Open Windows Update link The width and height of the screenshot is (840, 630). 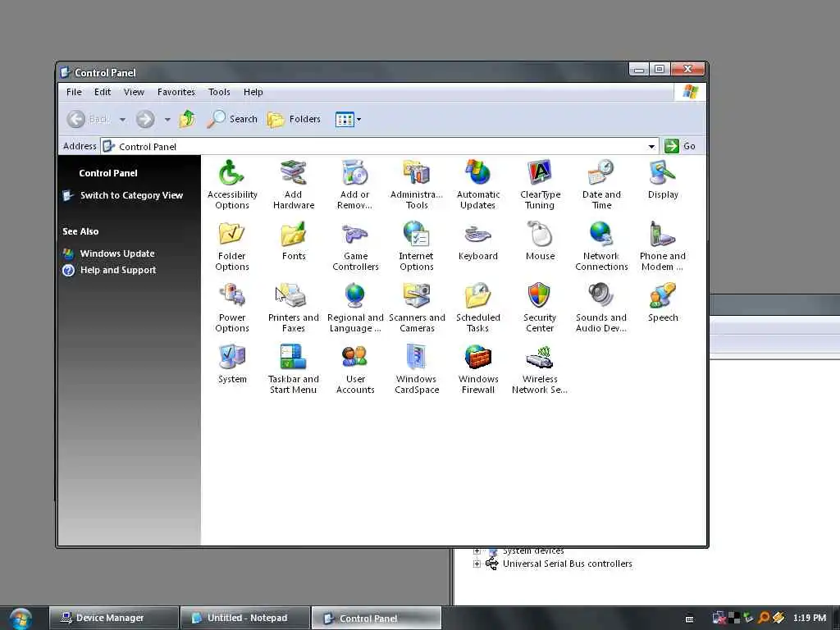click(x=117, y=253)
